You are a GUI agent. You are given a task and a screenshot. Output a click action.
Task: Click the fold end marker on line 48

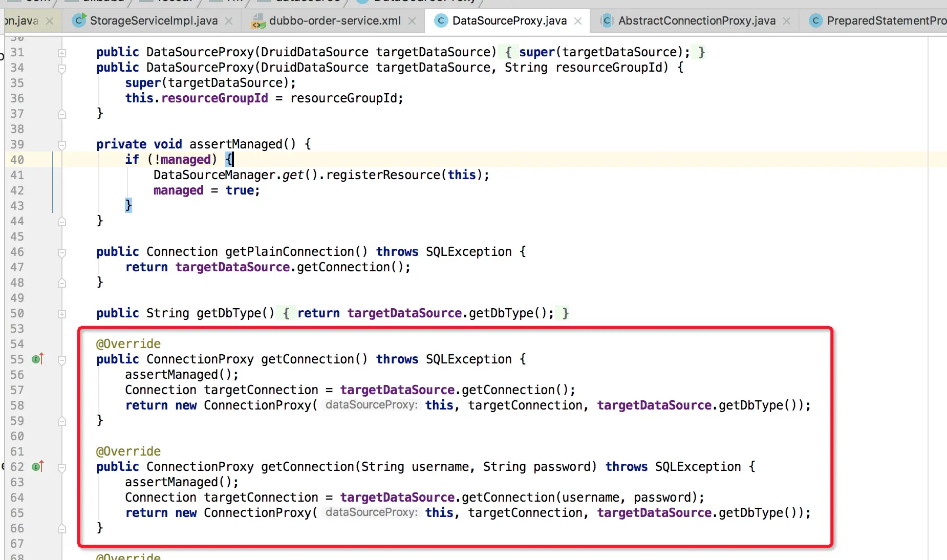62,283
